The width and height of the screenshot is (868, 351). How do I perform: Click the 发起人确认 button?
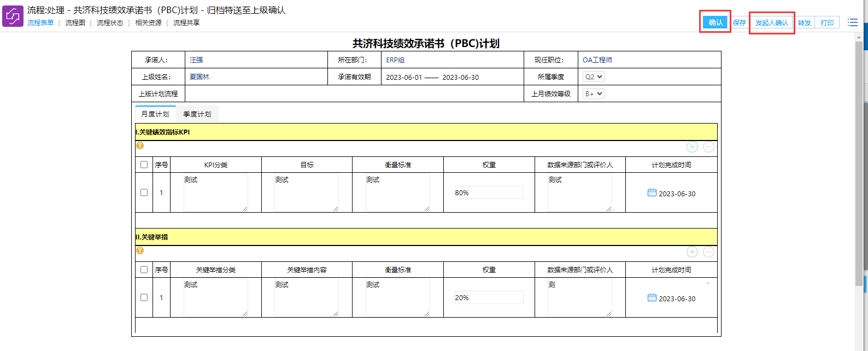coord(771,23)
